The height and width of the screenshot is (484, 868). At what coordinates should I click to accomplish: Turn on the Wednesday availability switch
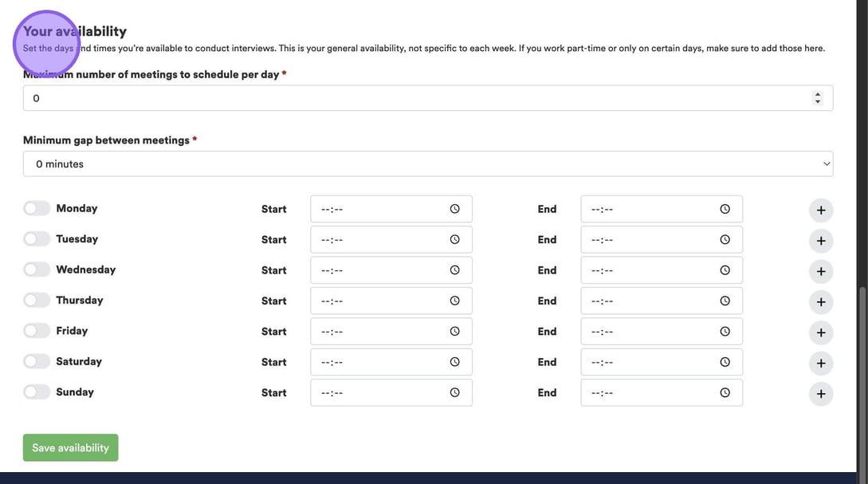point(37,270)
